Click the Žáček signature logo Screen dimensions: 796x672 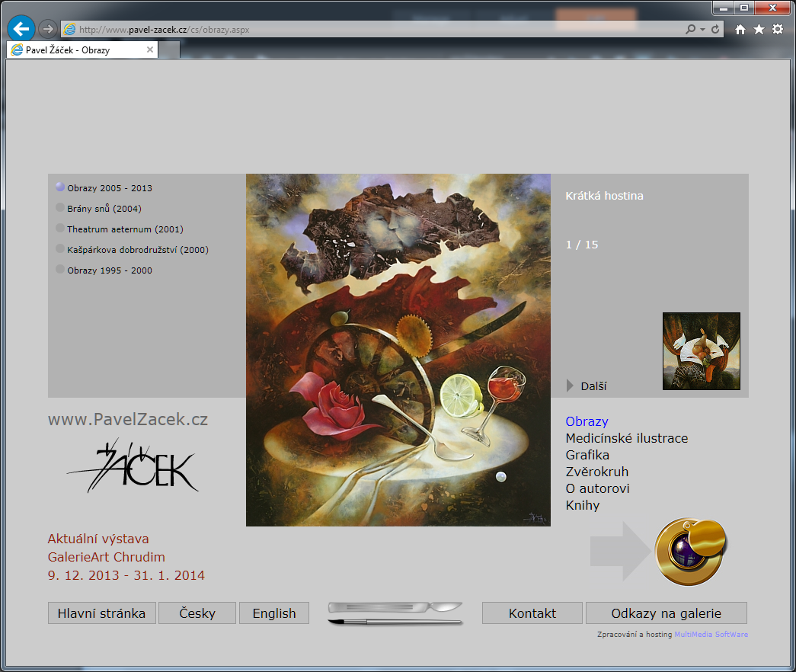point(133,466)
